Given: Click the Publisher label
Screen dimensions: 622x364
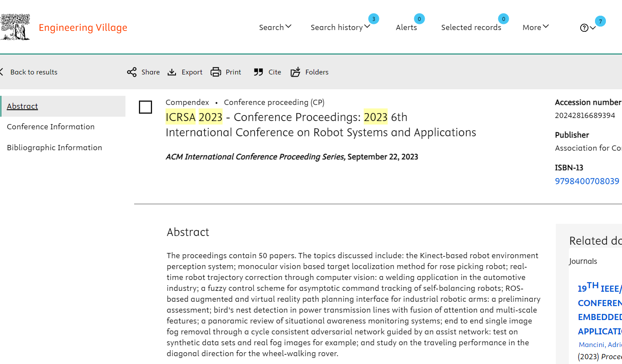Looking at the screenshot, I should (572, 135).
